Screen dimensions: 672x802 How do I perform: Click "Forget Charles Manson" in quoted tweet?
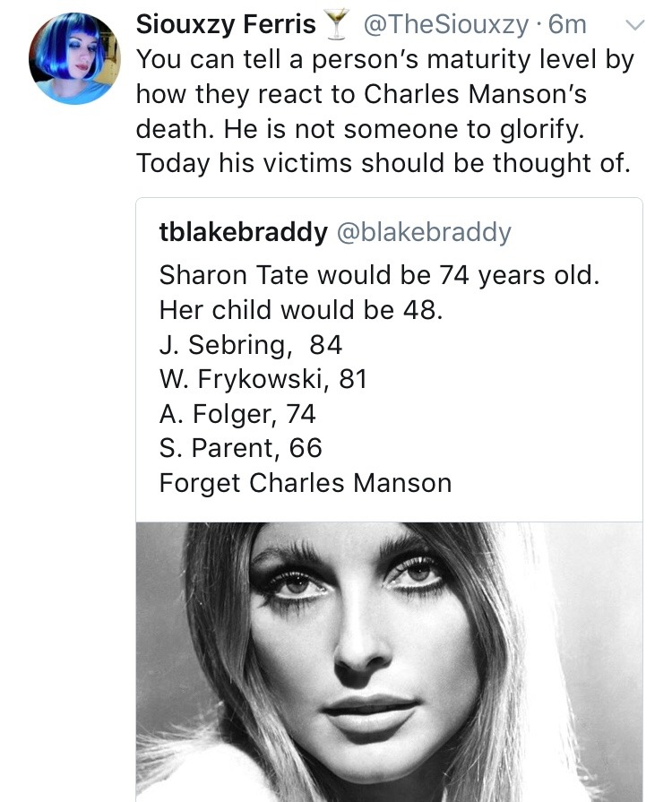[306, 483]
